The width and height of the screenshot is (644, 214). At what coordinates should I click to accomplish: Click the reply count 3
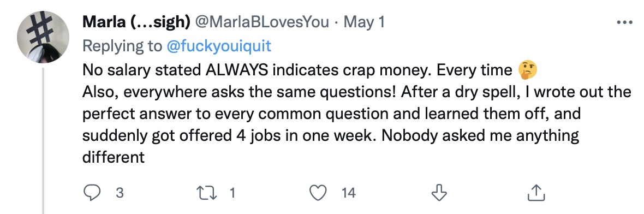point(120,193)
